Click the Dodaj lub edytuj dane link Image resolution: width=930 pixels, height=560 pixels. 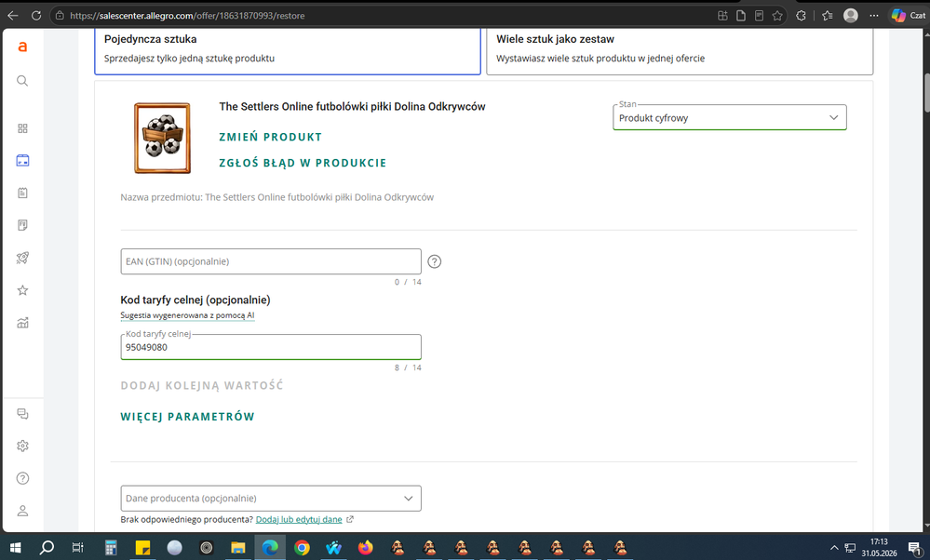coord(299,519)
